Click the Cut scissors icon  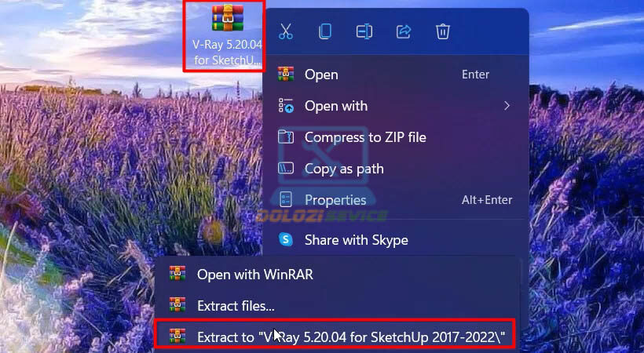286,32
